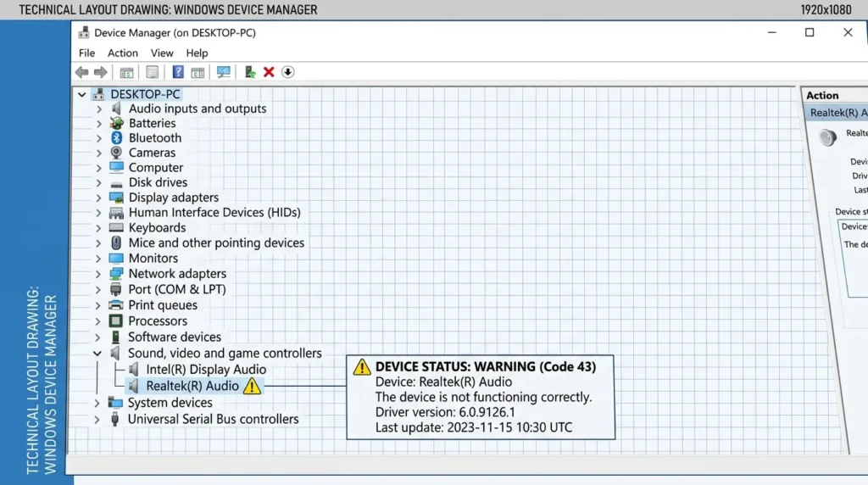
Task: Expand the Universal Serial Bus controllers chevron
Action: coord(97,420)
